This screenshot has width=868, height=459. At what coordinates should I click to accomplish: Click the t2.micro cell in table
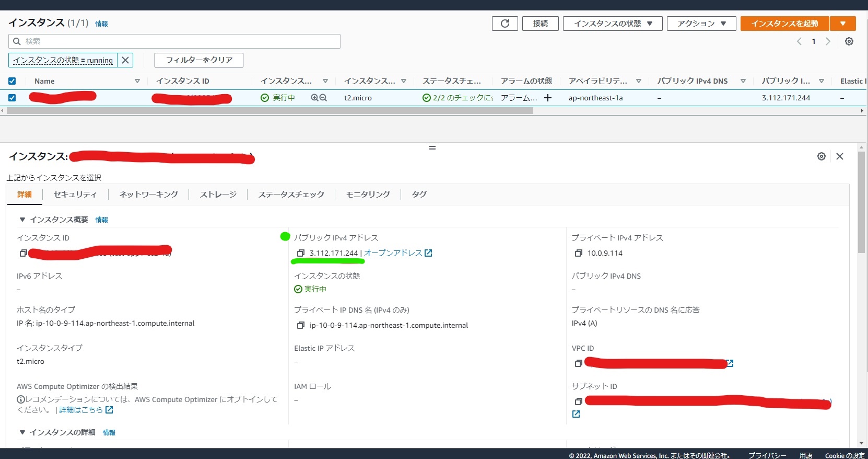(x=358, y=98)
